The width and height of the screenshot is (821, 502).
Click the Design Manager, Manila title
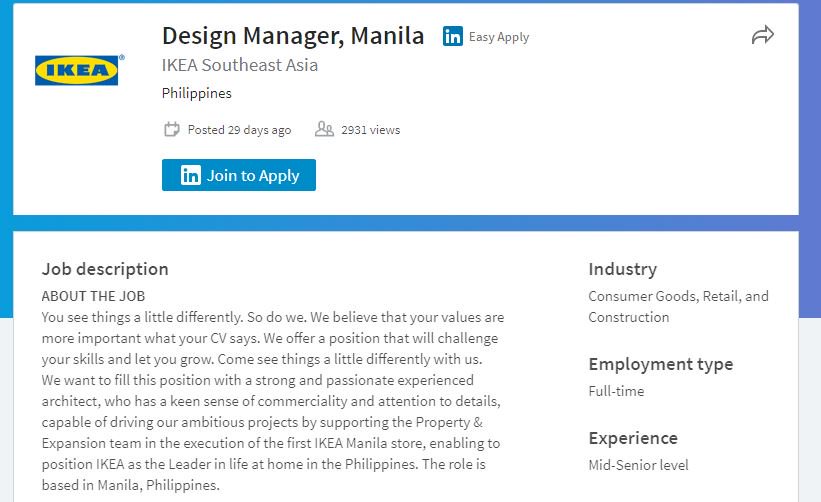click(x=293, y=36)
